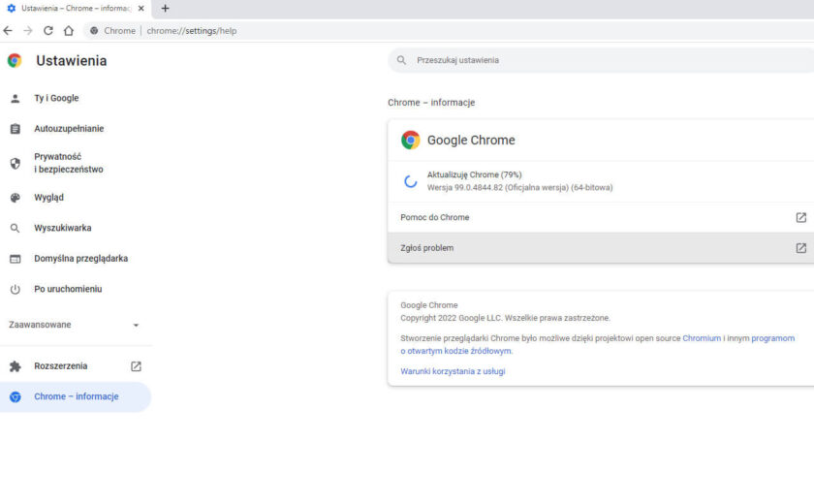Click the external link icon beside Rozszerzenia
The height and width of the screenshot is (504, 814).
(x=136, y=366)
